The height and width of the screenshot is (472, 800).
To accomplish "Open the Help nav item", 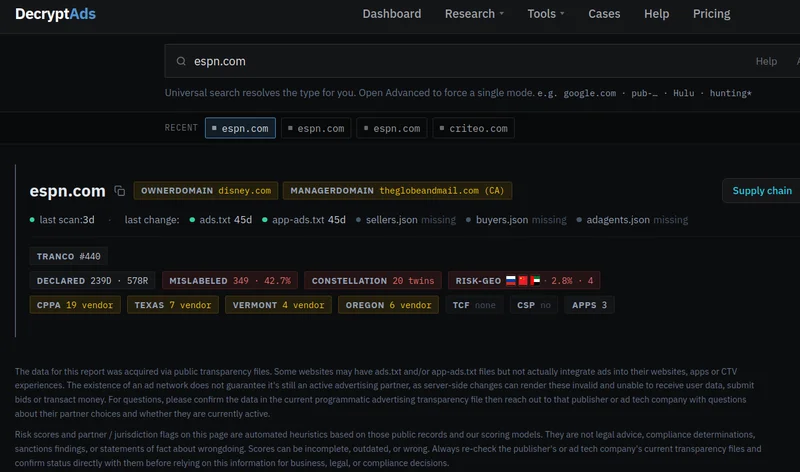I will tap(656, 14).
